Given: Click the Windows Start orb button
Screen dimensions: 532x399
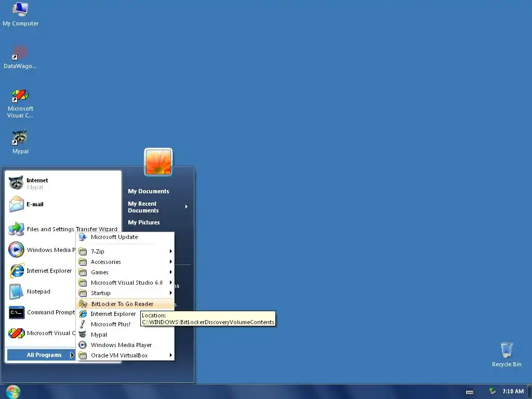Looking at the screenshot, I should click(13, 392).
